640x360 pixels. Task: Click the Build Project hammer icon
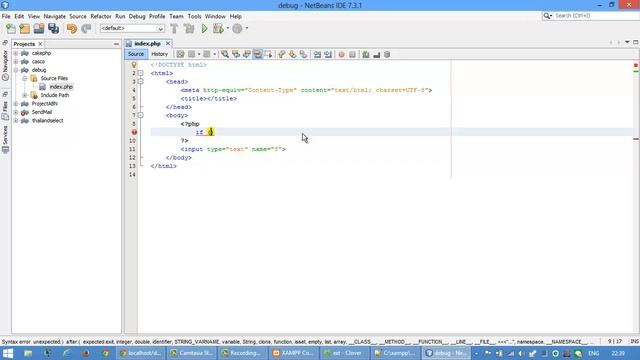(x=174, y=29)
